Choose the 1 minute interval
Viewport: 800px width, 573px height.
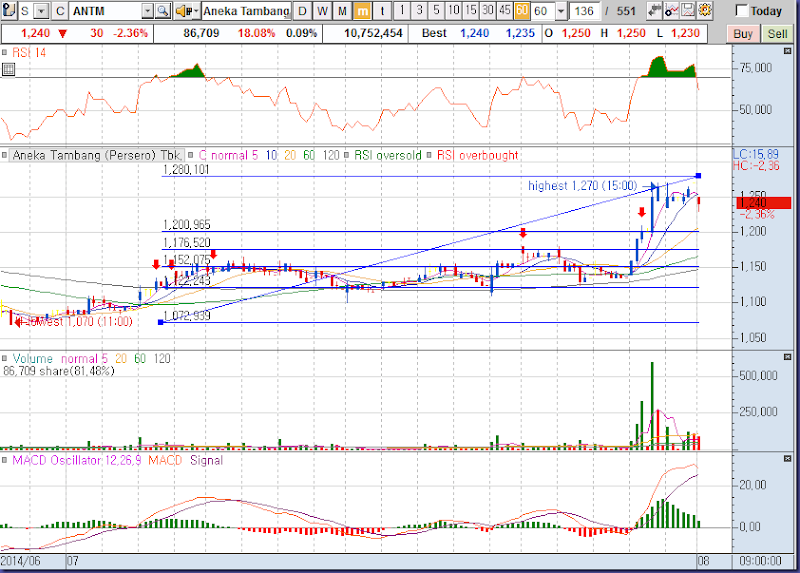click(x=402, y=10)
